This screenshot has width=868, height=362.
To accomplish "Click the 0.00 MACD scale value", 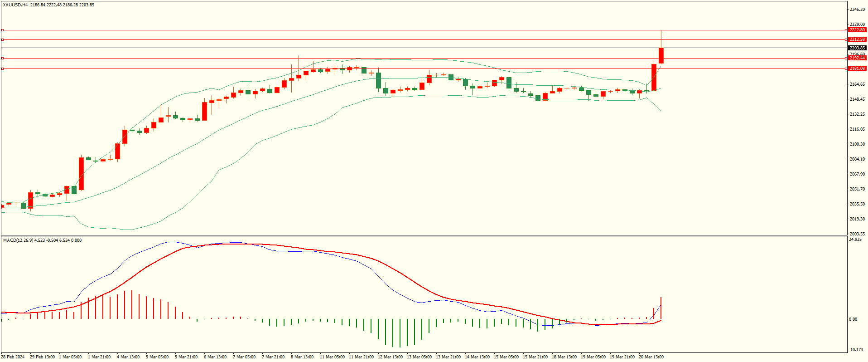I will pos(853,319).
